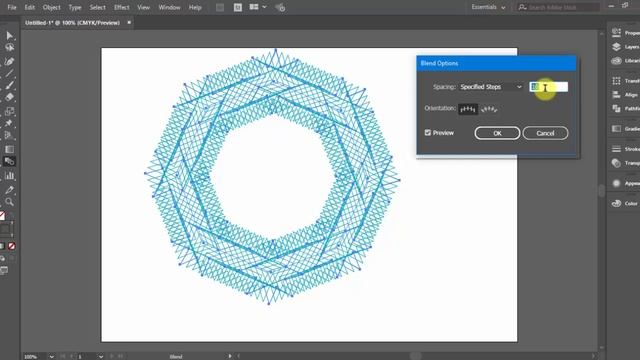Select the Untitled-1 document tab
Image resolution: width=640 pixels, height=360 pixels.
[73, 23]
